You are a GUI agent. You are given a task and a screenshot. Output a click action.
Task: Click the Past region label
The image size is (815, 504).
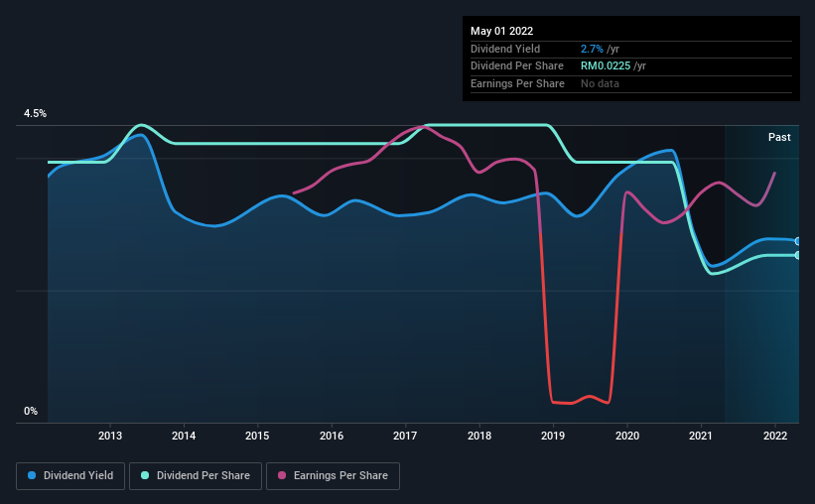[779, 137]
